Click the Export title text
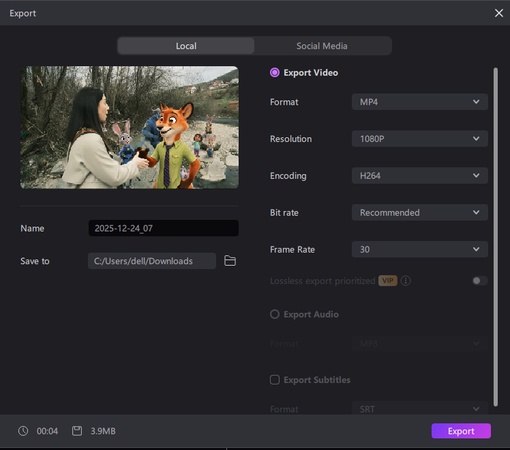 pos(23,13)
